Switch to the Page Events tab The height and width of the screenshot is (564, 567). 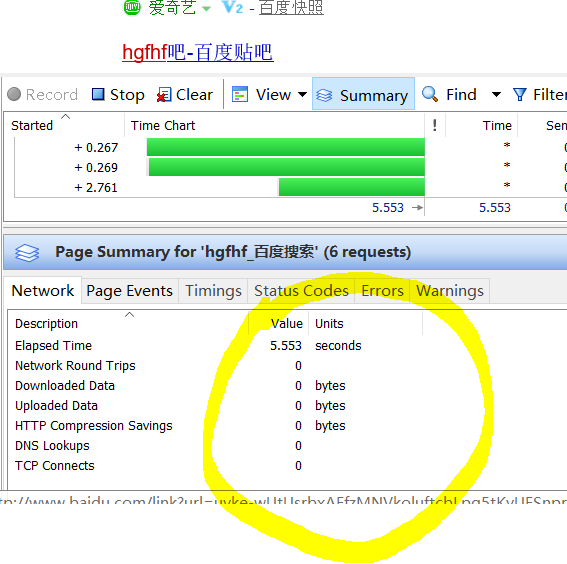pyautogui.click(x=129, y=291)
